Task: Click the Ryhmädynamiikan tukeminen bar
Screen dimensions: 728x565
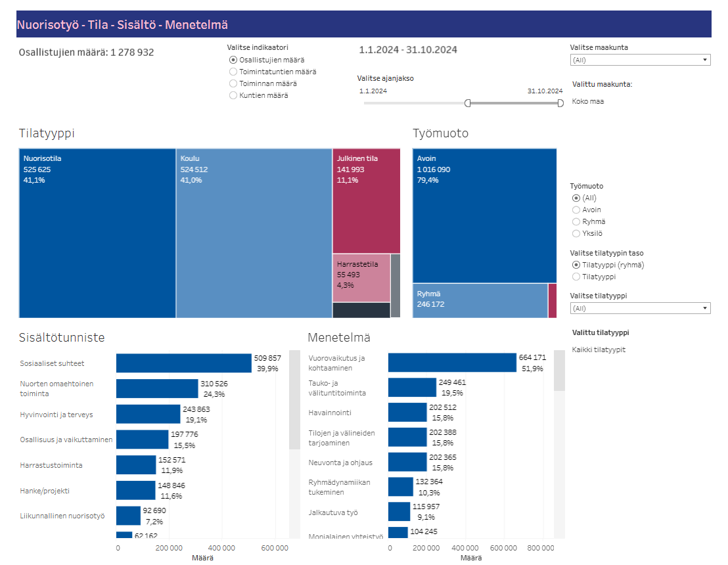Action: (x=401, y=487)
